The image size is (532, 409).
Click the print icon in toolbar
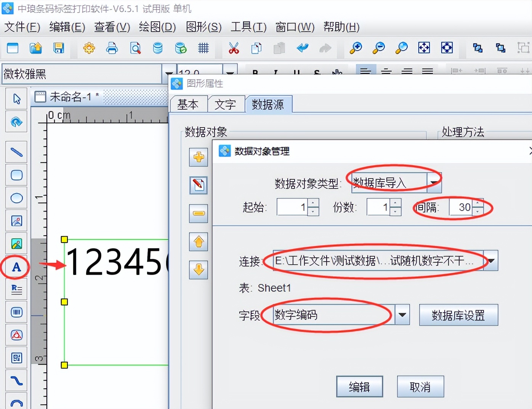(112, 48)
